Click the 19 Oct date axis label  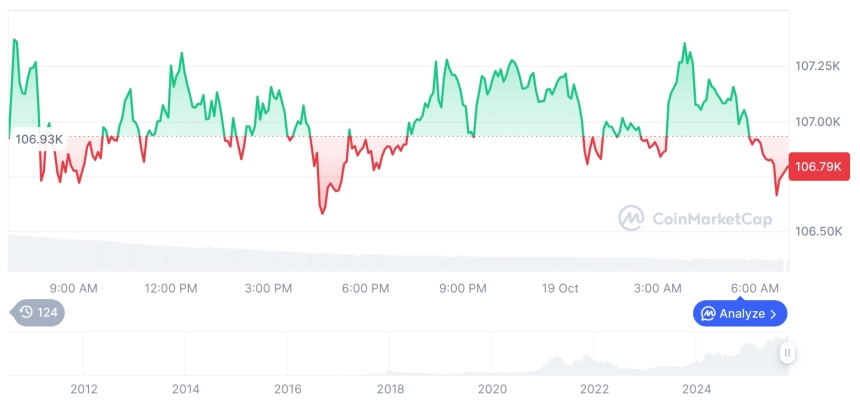coord(560,289)
